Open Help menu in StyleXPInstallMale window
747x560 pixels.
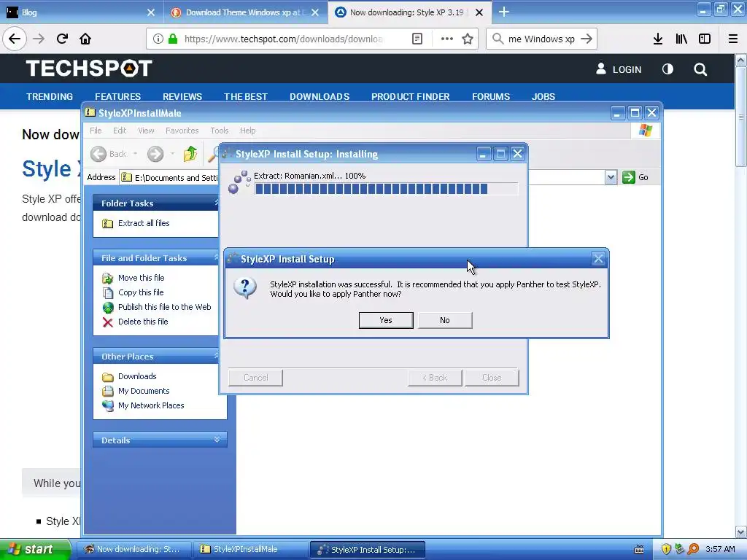click(248, 131)
